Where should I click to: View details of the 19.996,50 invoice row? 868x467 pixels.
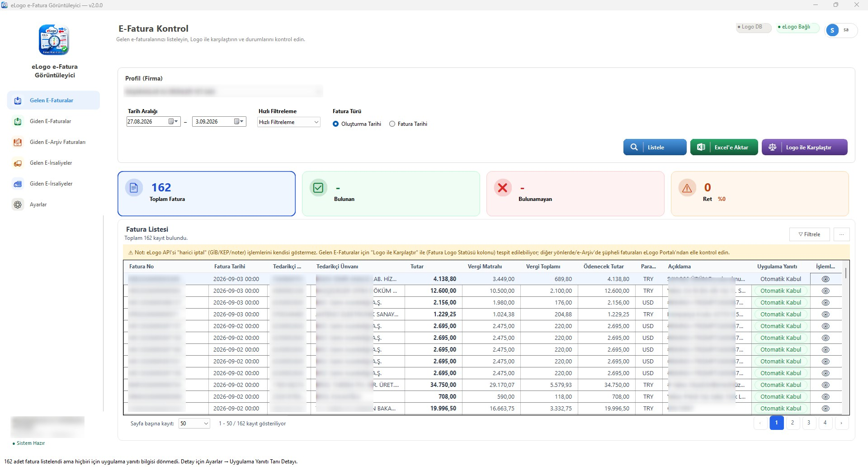[x=826, y=409]
